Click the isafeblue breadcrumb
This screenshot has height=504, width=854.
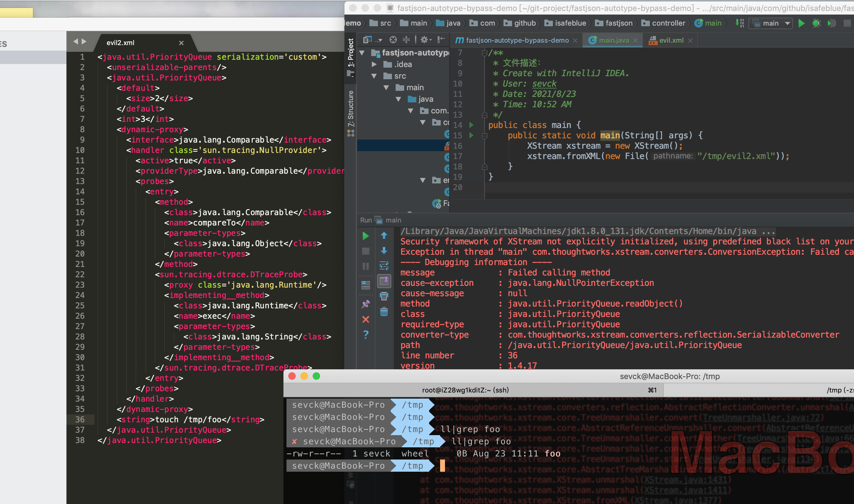(x=565, y=23)
